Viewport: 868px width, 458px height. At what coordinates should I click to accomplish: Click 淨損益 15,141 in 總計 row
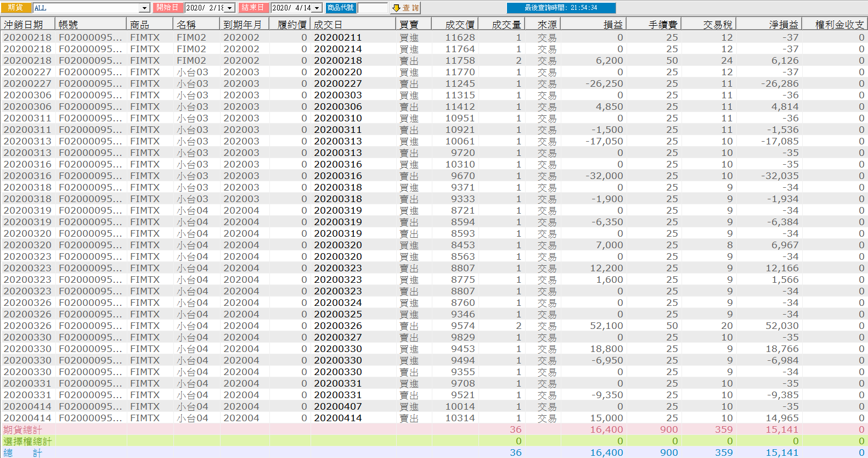point(782,453)
